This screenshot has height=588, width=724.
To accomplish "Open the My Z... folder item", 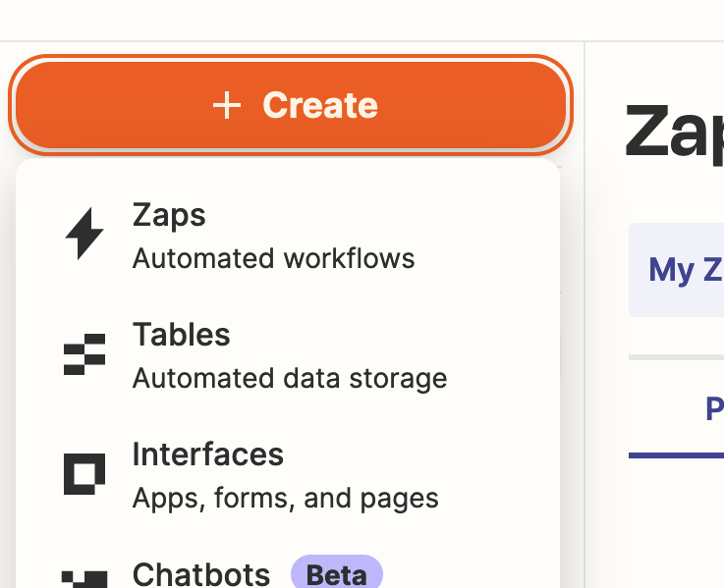I will coord(677,270).
